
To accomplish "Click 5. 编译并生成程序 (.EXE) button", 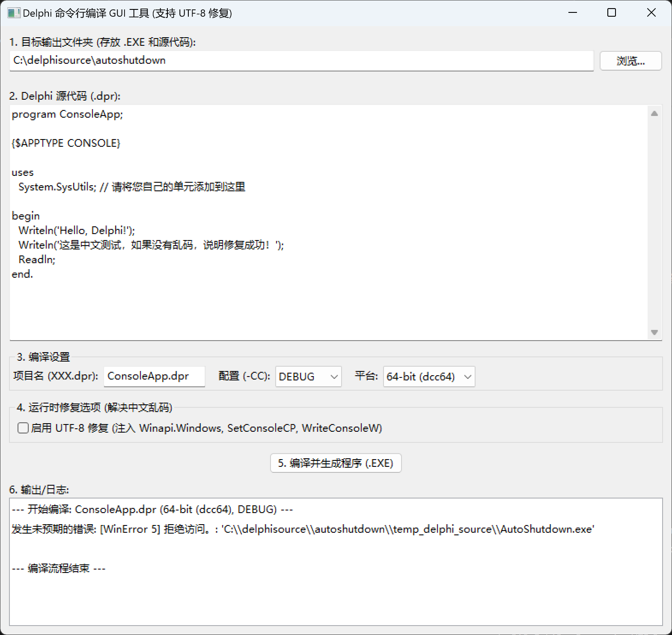I will 336,463.
